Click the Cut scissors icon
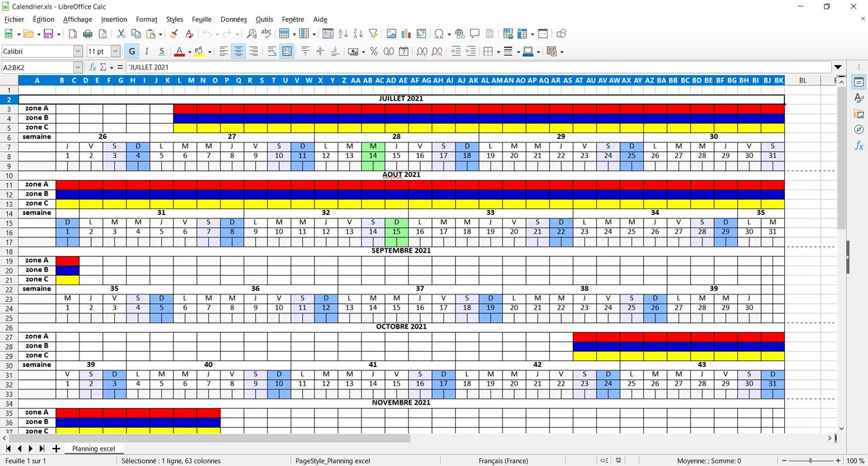This screenshot has width=868, height=466. pos(121,33)
